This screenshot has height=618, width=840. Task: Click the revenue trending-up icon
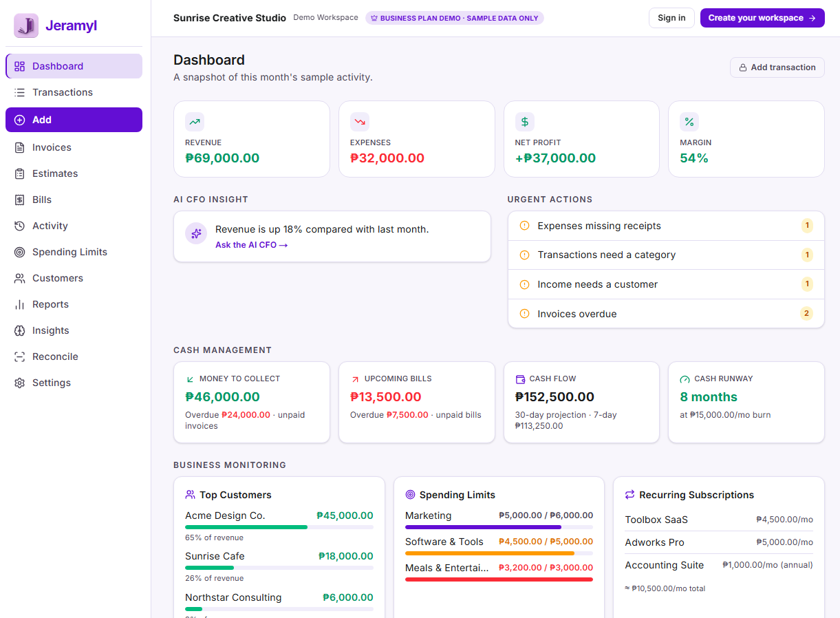point(195,122)
